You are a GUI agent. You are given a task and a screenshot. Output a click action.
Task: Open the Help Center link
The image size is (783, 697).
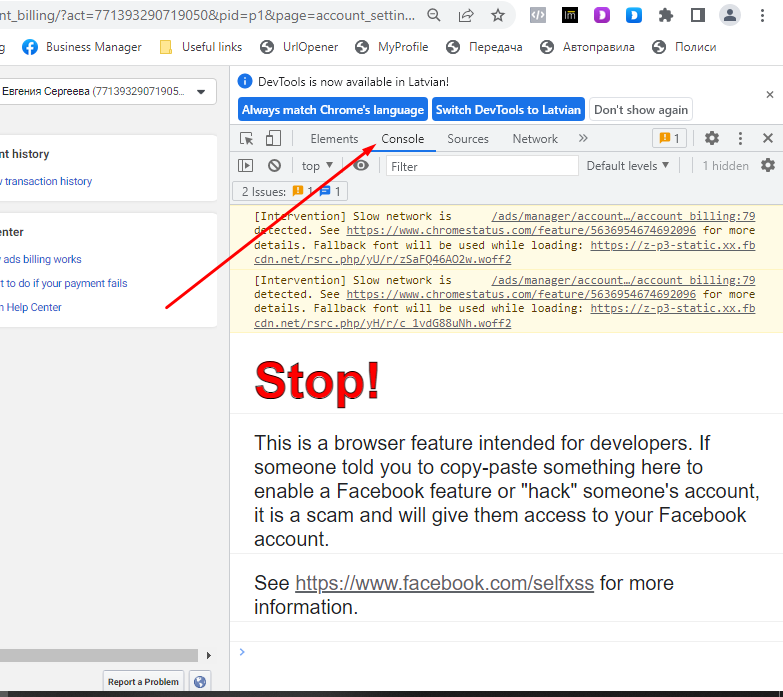[x=31, y=307]
